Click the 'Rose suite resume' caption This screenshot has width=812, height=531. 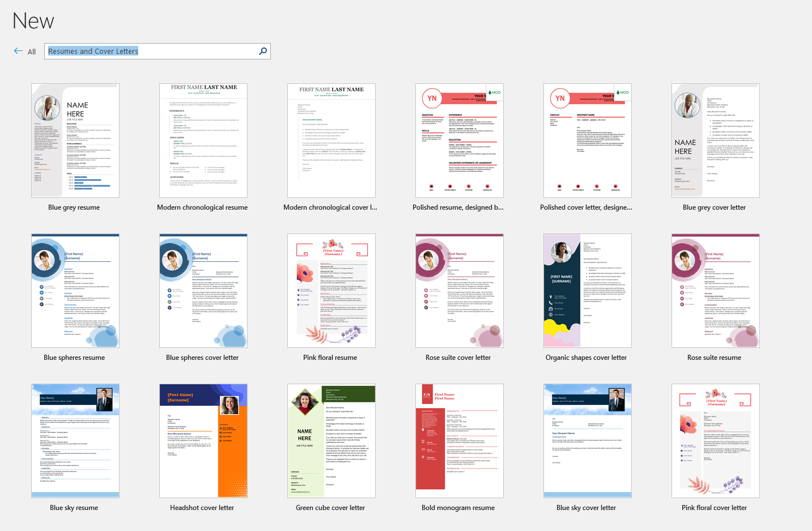point(715,358)
